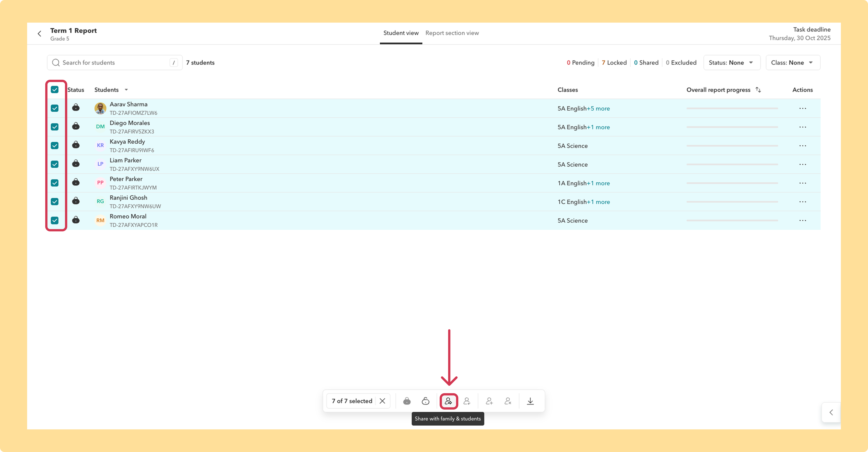Click the lock status icon for Peter Parker

point(76,182)
